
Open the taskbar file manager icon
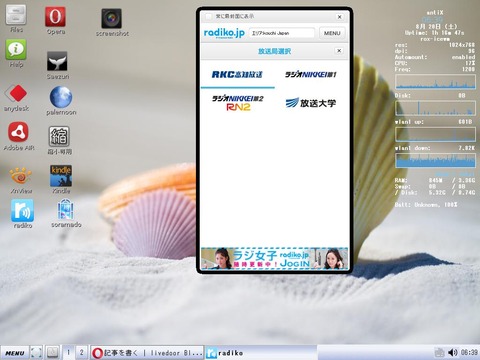click(52, 352)
